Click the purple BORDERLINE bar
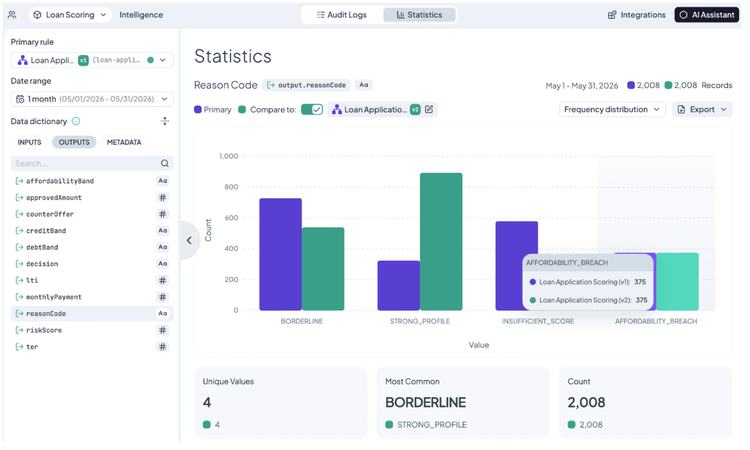The image size is (750, 450). coord(281,254)
